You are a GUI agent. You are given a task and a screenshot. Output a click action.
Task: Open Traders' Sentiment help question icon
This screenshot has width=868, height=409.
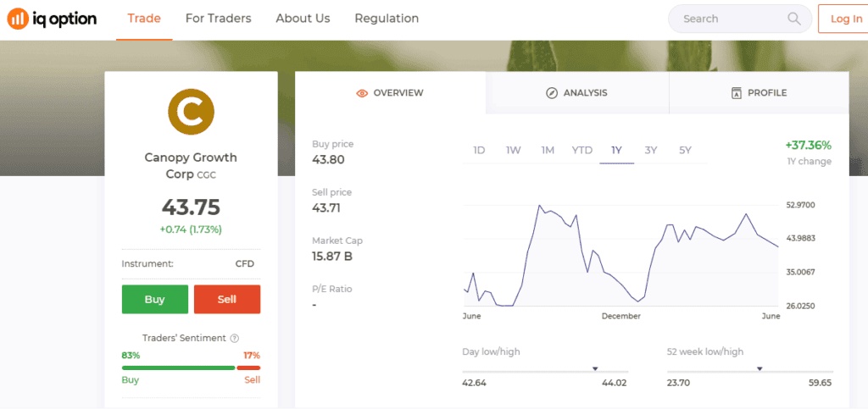point(234,338)
